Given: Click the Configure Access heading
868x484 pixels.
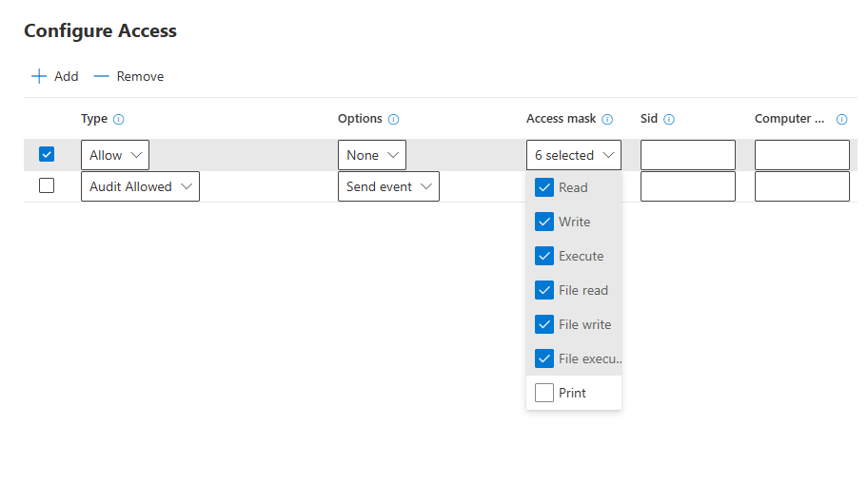Looking at the screenshot, I should click(100, 30).
